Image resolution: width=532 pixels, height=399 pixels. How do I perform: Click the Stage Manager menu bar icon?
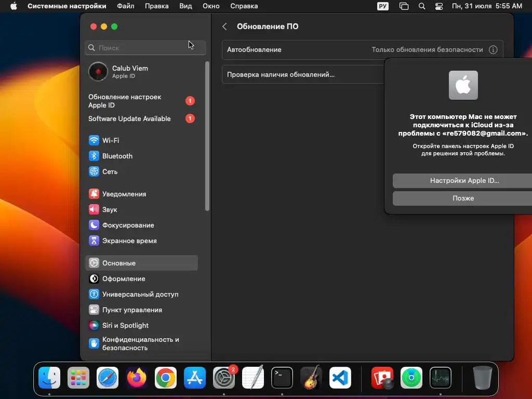click(404, 6)
